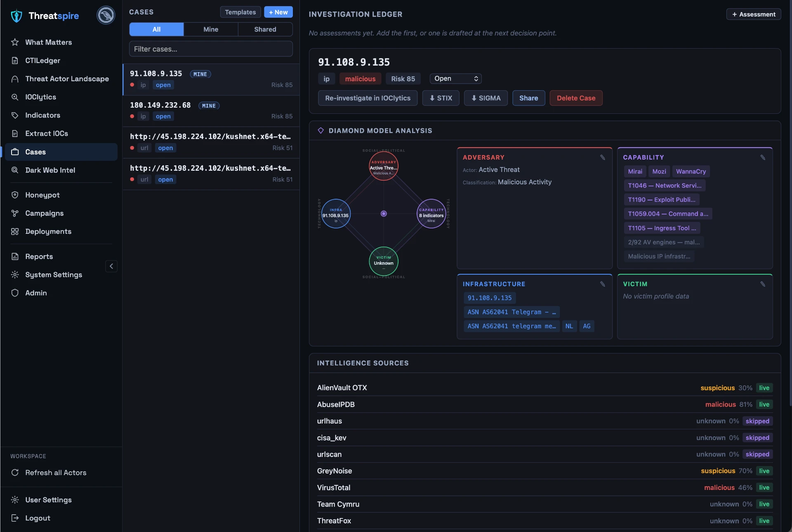Focus the Filter cases input field
792x532 pixels.
point(211,49)
